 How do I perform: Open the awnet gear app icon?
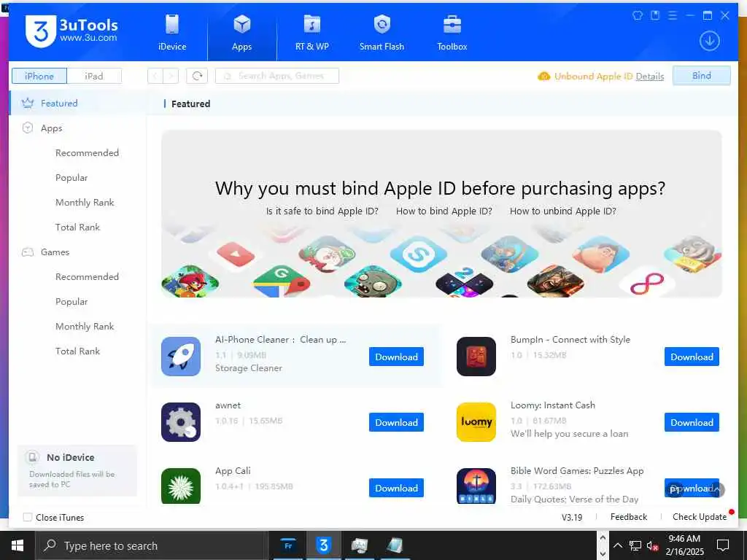(181, 422)
